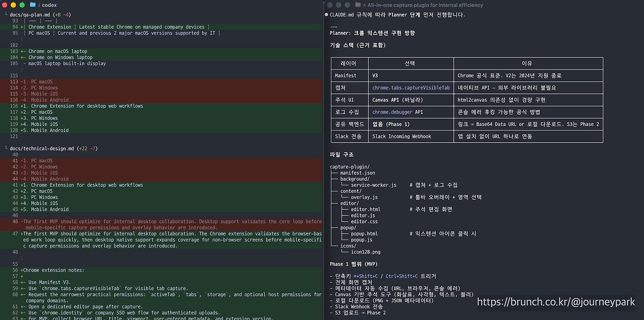644x320 pixels.
Task: Click Phase 1 범위 (MVP) heading
Action: [355, 264]
